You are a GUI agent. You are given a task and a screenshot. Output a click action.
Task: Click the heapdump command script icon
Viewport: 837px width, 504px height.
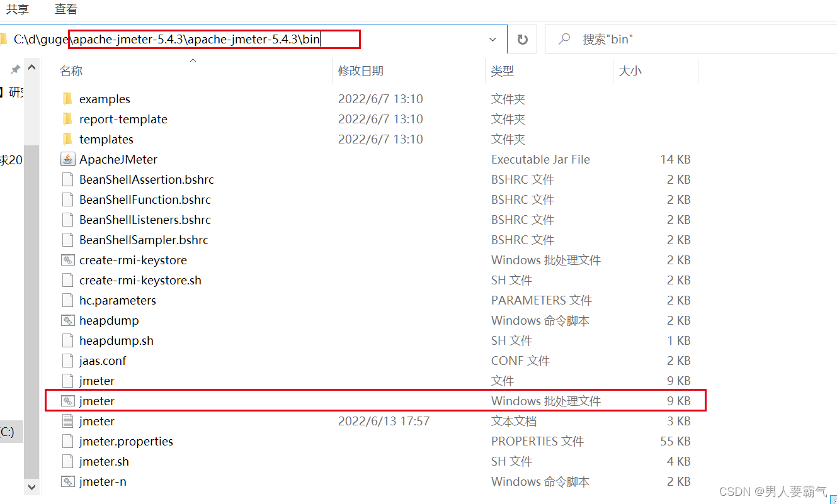coord(68,320)
